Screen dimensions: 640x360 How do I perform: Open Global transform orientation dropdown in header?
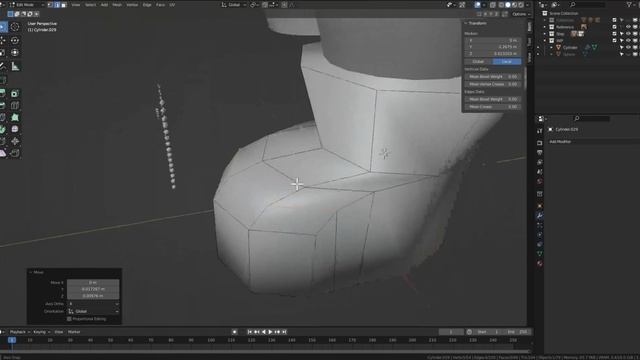tap(234, 5)
